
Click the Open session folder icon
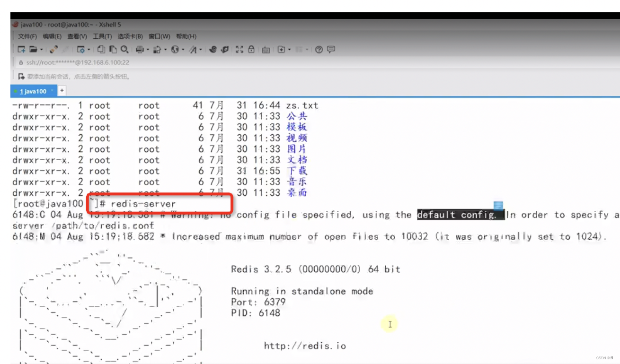click(x=33, y=49)
